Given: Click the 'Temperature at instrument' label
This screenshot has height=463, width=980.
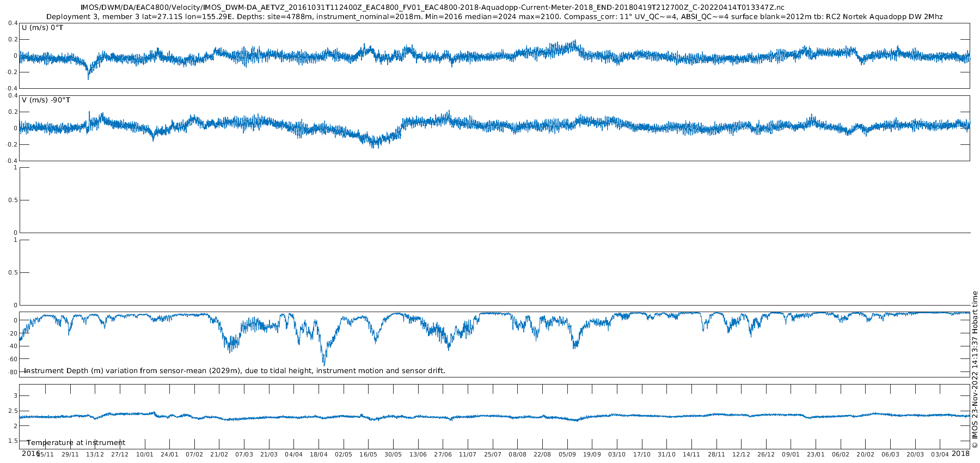Looking at the screenshot, I should pos(76,443).
